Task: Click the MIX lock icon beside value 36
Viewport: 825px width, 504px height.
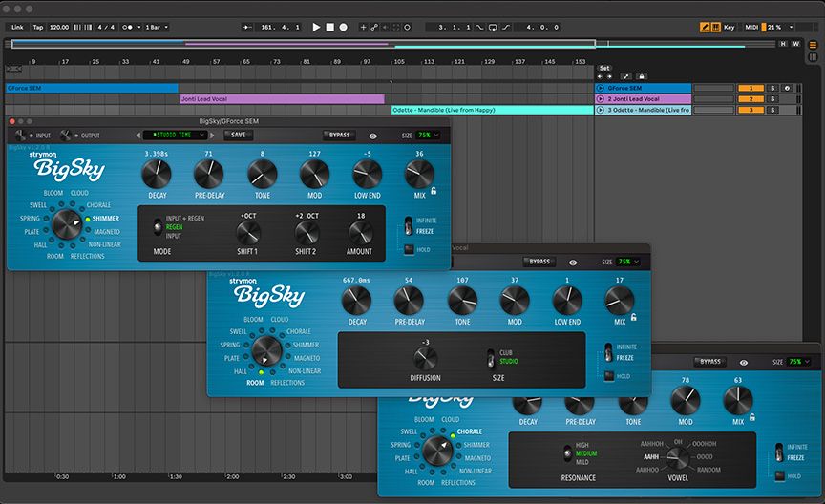Action: click(434, 191)
